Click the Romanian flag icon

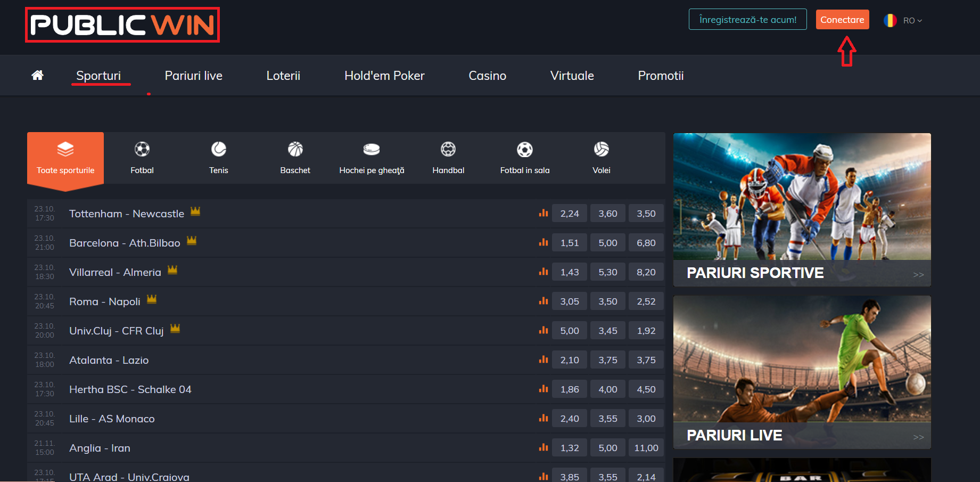click(x=890, y=20)
